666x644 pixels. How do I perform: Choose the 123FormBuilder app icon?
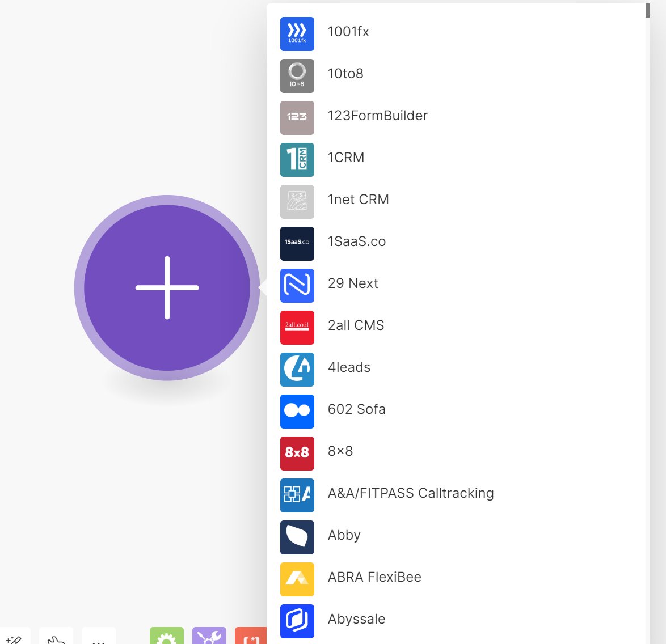coord(297,117)
